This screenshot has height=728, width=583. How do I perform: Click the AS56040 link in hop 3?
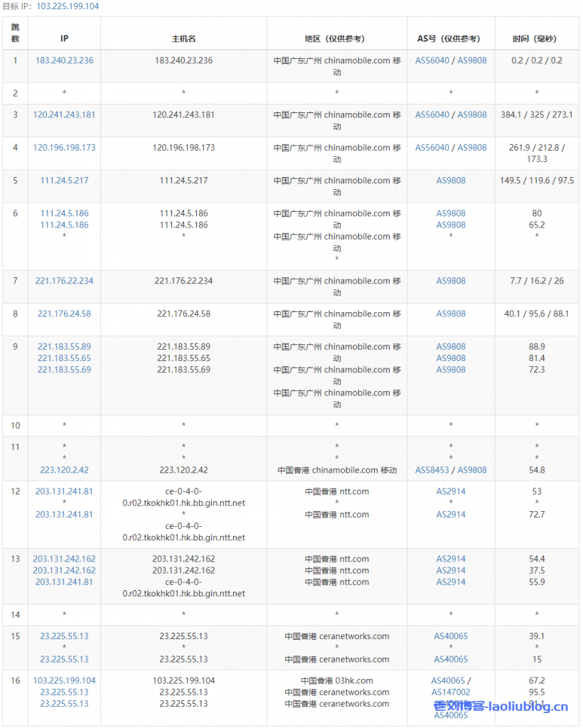[x=432, y=114]
